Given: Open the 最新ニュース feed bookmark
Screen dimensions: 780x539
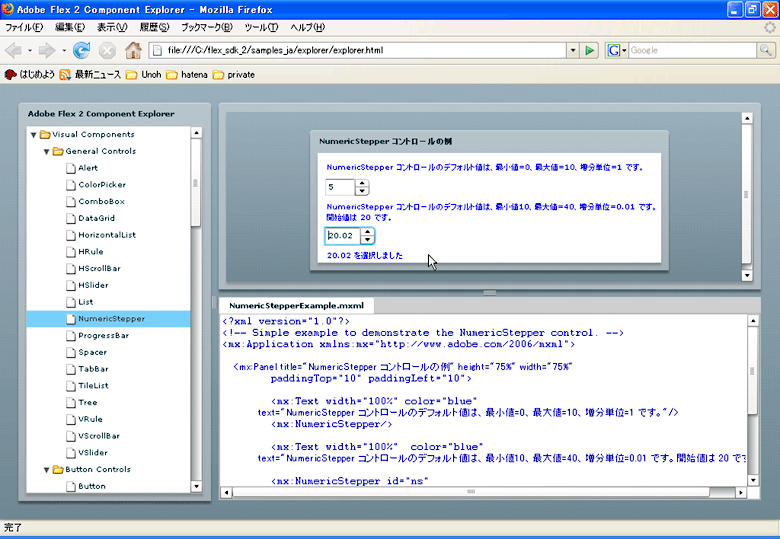Looking at the screenshot, I should point(90,75).
